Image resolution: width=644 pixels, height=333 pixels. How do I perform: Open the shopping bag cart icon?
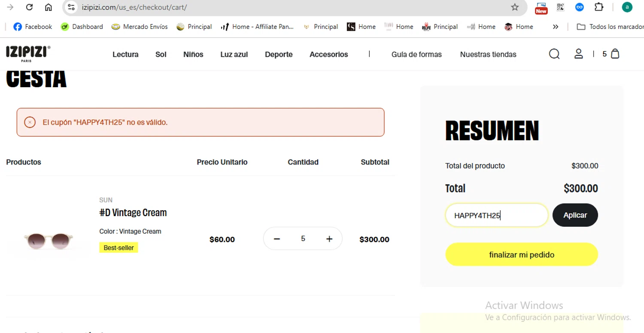click(615, 54)
